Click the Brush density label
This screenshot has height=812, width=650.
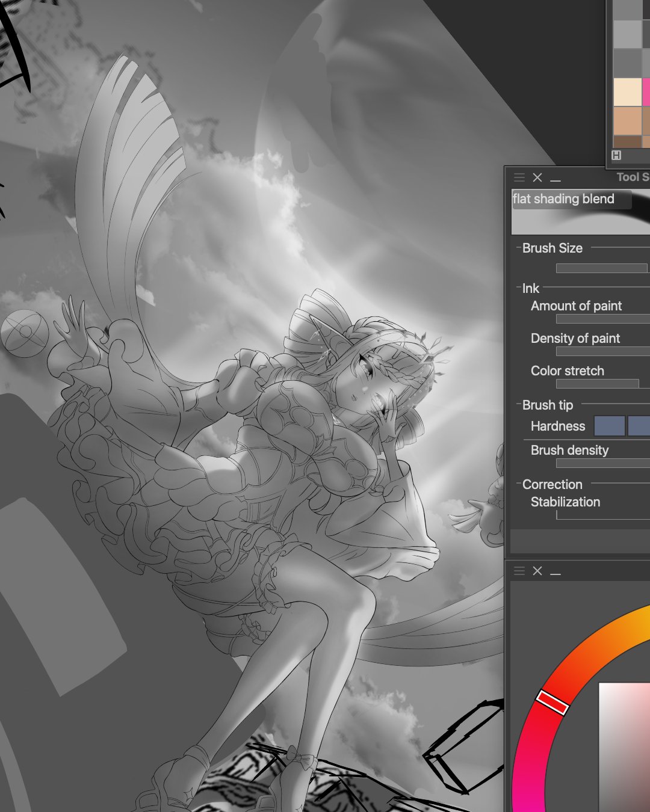point(569,450)
